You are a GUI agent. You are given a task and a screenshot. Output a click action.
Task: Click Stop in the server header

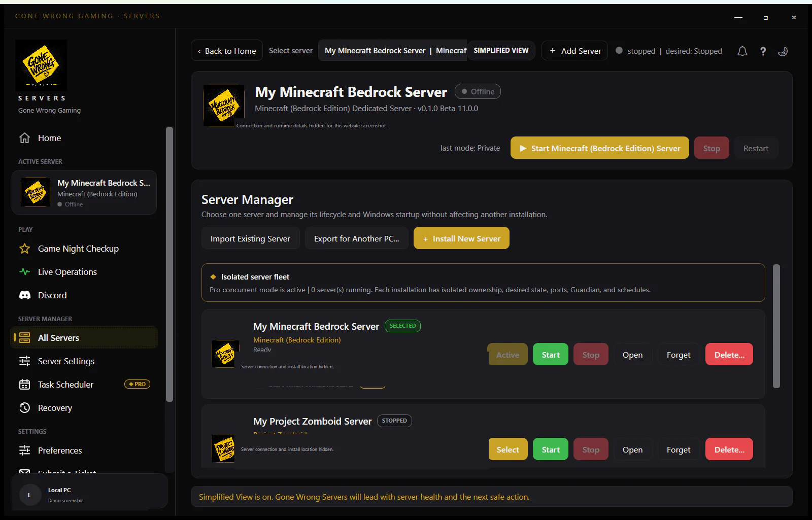point(712,148)
